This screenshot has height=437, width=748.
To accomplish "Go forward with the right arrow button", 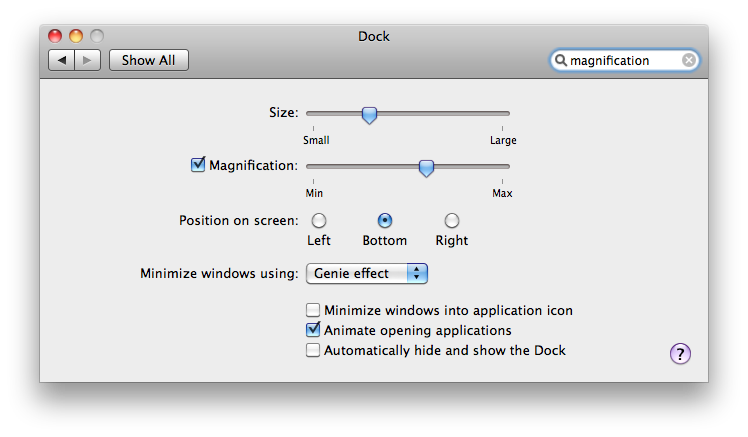I will pos(87,60).
